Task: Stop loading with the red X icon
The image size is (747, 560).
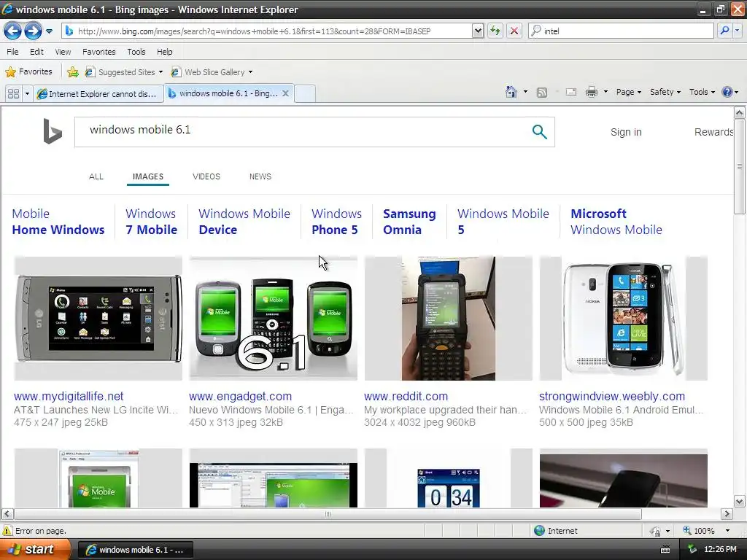Action: point(514,31)
